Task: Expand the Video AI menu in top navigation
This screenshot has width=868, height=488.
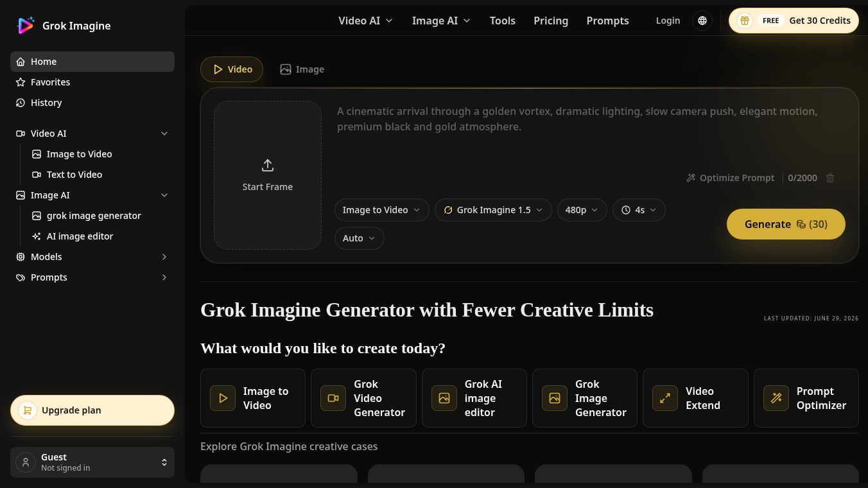Action: point(365,21)
